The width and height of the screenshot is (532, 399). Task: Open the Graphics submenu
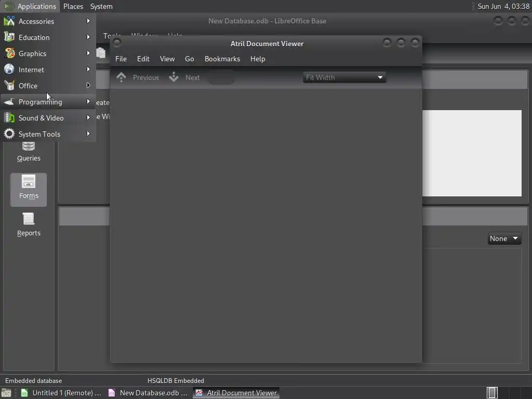[48, 54]
